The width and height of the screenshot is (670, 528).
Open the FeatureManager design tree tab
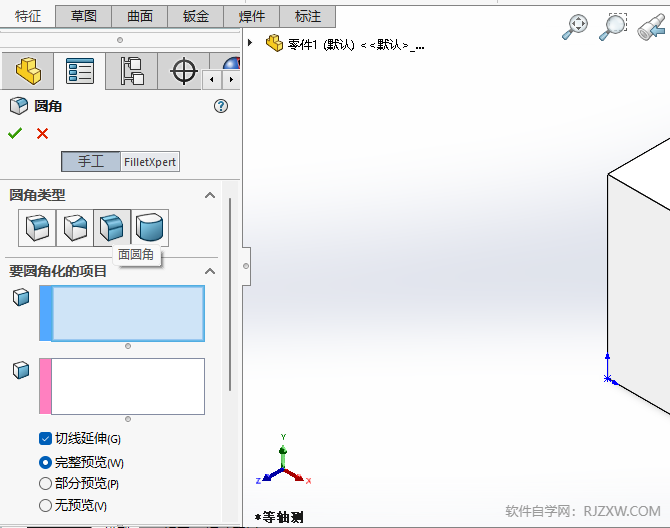pyautogui.click(x=28, y=71)
